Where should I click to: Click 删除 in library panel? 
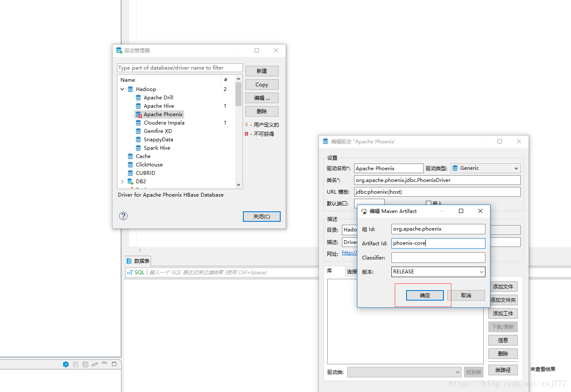point(503,354)
